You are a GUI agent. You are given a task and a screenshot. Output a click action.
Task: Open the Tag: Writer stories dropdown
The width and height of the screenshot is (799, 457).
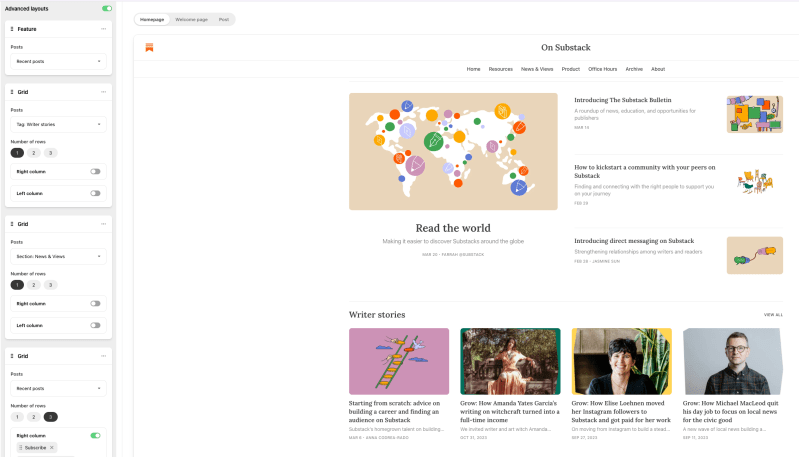coord(59,124)
